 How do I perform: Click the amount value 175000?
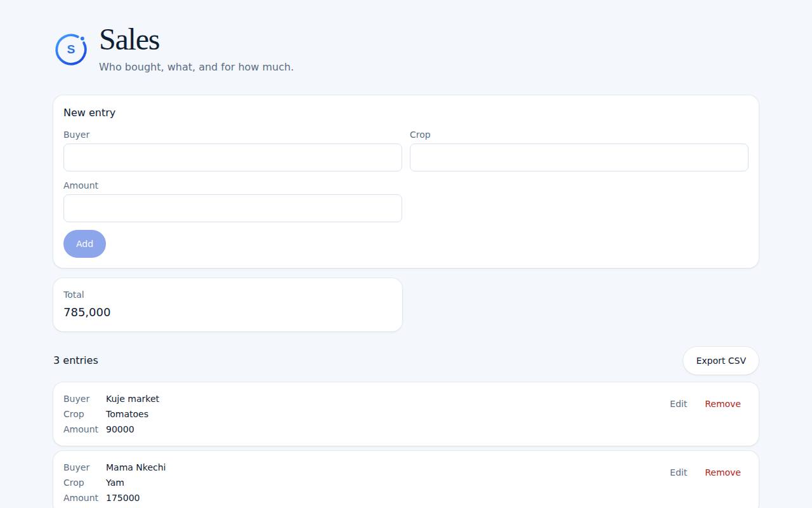point(123,498)
